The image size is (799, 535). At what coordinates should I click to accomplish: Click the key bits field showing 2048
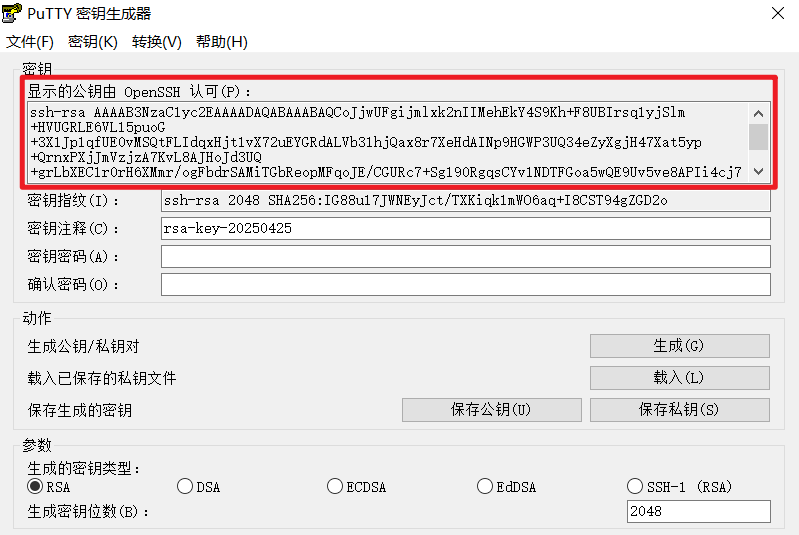pyautogui.click(x=699, y=511)
